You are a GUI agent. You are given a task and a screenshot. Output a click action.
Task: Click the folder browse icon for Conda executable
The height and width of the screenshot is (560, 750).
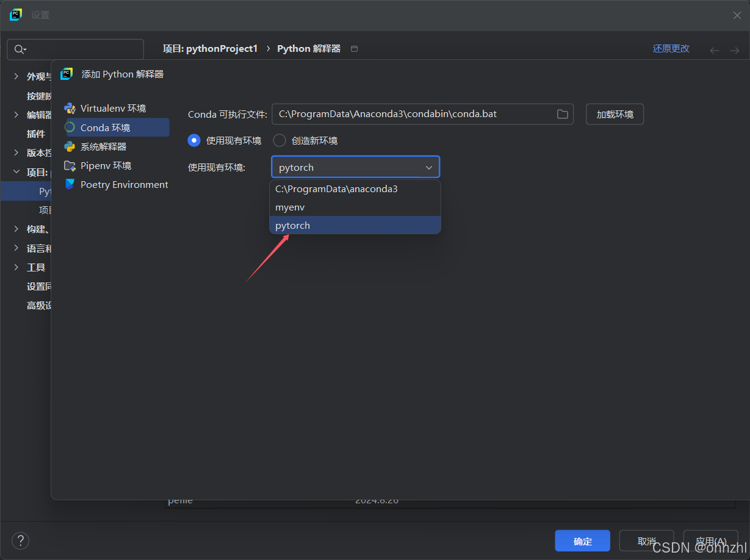pos(563,114)
